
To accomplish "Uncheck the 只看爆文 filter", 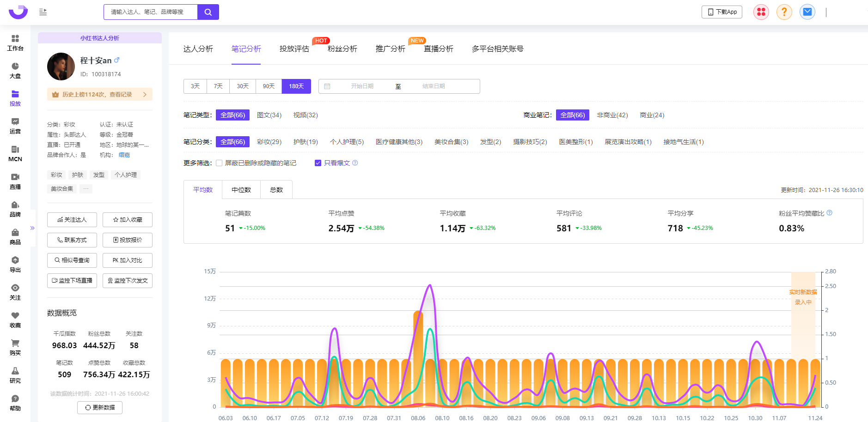I will point(318,163).
